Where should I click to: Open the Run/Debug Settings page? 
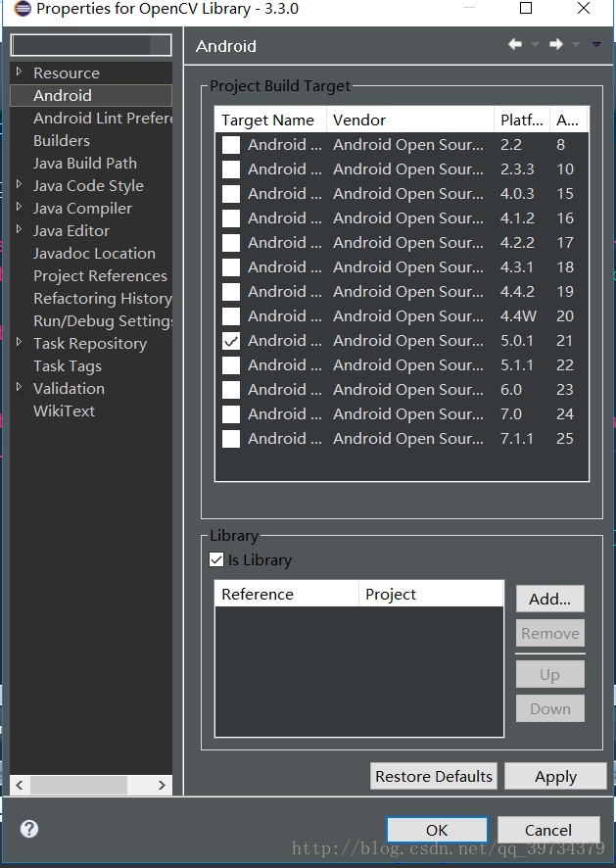103,321
